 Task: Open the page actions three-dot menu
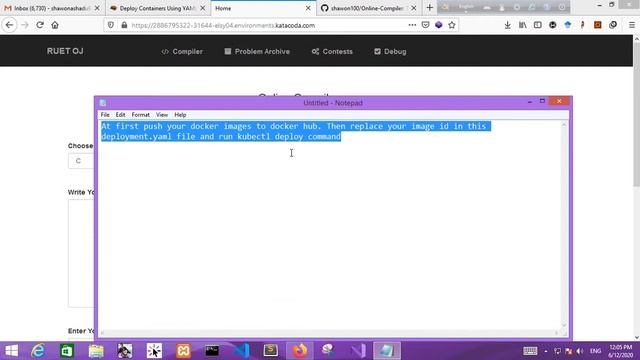[x=412, y=25]
